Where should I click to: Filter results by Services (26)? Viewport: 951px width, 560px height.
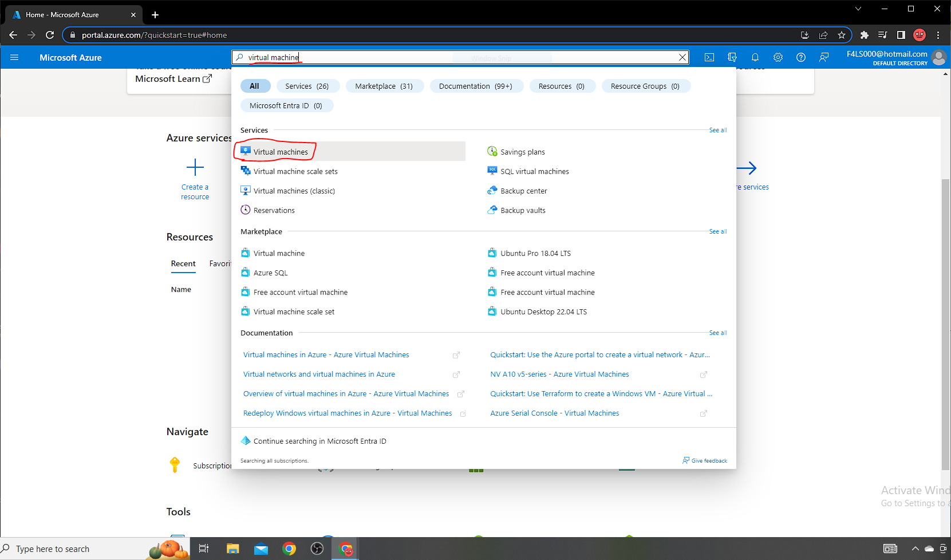pos(307,86)
